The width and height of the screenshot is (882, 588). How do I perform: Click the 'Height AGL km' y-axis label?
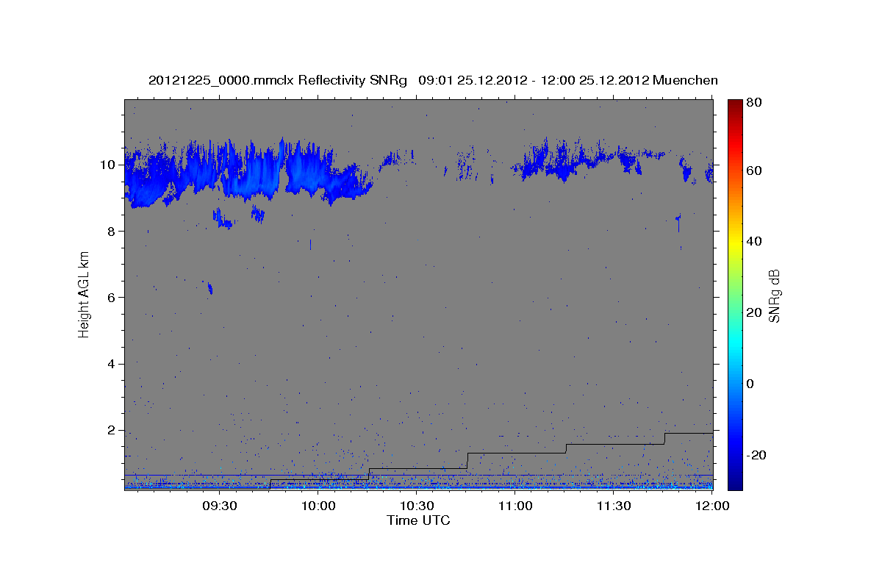click(x=85, y=295)
